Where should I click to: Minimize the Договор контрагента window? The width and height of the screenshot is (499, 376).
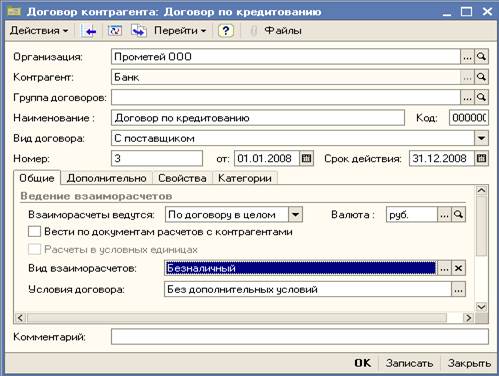coord(447,12)
